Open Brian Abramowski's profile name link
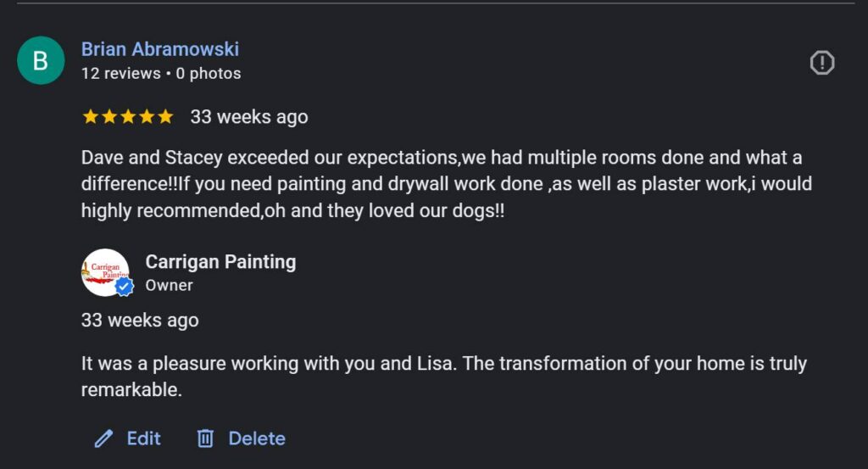The height and width of the screenshot is (469, 868). coord(160,49)
